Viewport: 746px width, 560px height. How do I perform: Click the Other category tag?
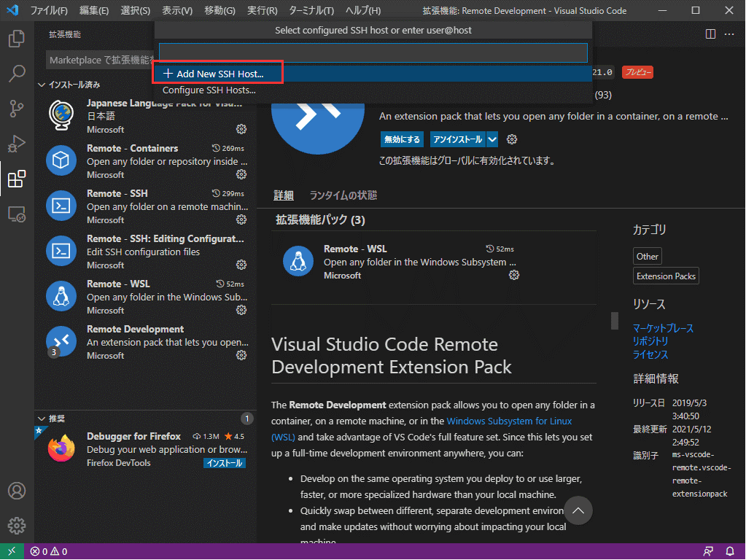click(x=647, y=257)
